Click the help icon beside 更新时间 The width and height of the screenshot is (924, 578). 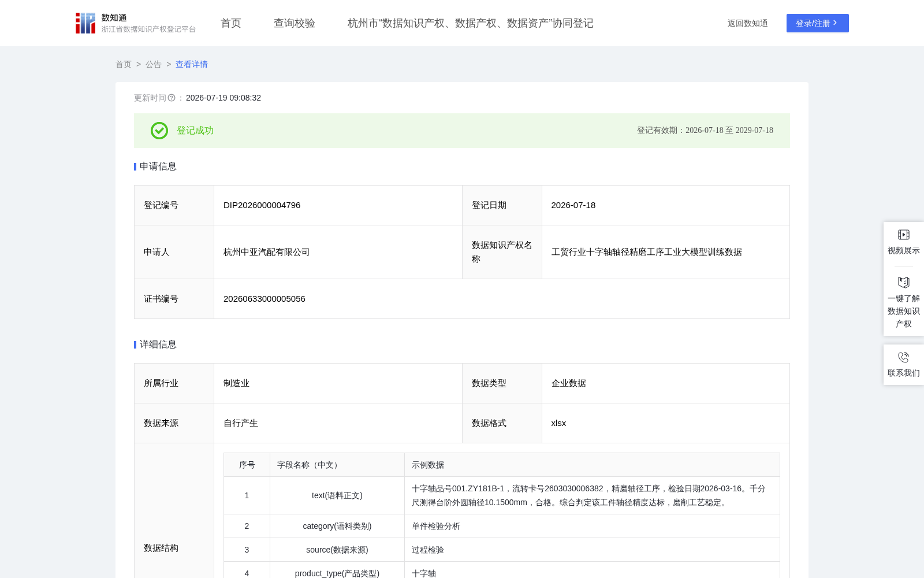pyautogui.click(x=172, y=98)
